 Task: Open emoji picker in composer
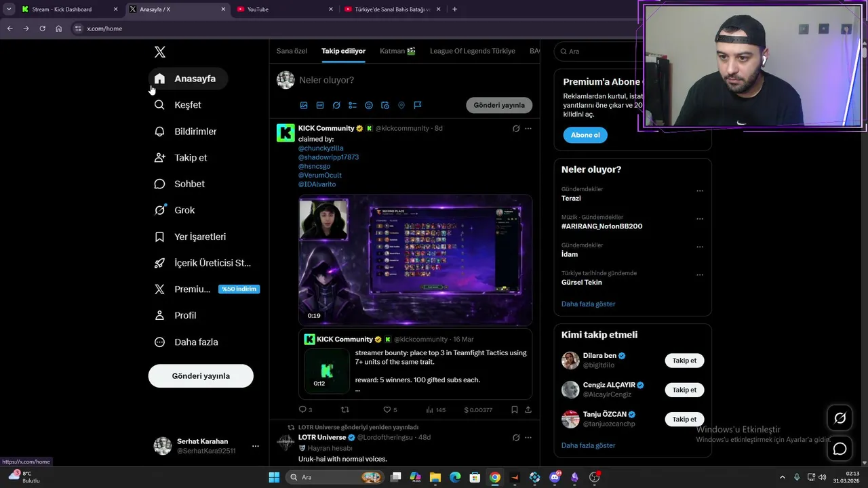pyautogui.click(x=369, y=105)
